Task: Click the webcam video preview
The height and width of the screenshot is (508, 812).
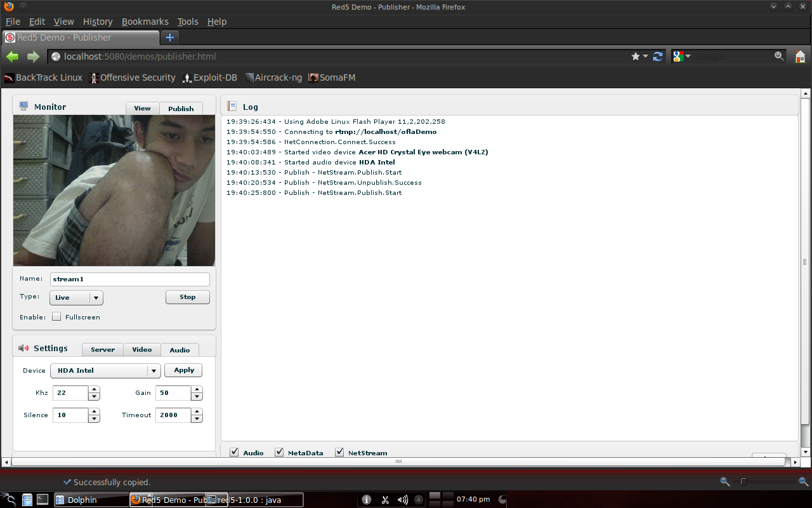Action: point(114,190)
